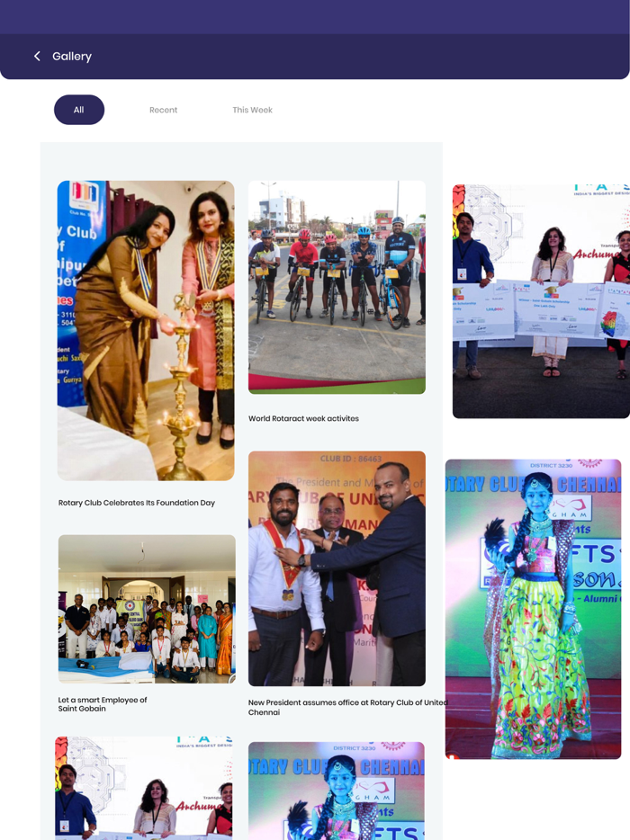Image resolution: width=630 pixels, height=840 pixels.
Task: Click the Let a smart Employee caption
Action: pyautogui.click(x=103, y=704)
